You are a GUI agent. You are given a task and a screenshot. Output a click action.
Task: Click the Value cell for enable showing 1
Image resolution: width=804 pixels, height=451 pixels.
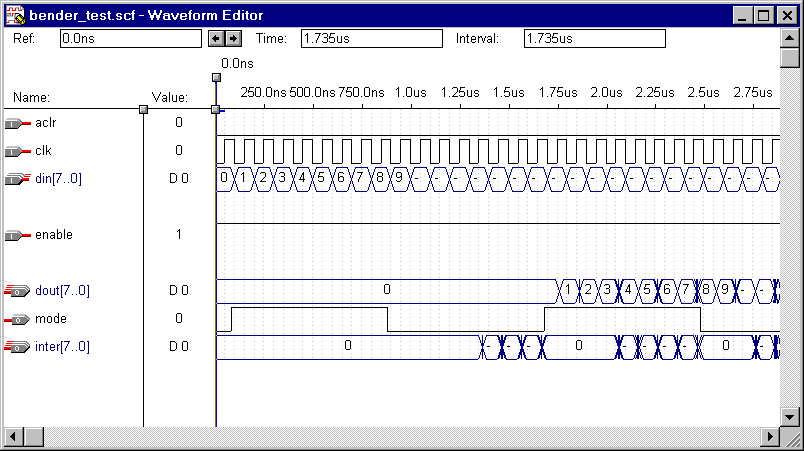pyautogui.click(x=178, y=235)
